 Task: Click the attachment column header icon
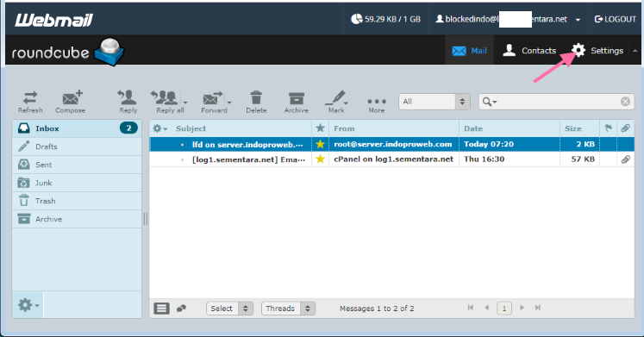[625, 128]
